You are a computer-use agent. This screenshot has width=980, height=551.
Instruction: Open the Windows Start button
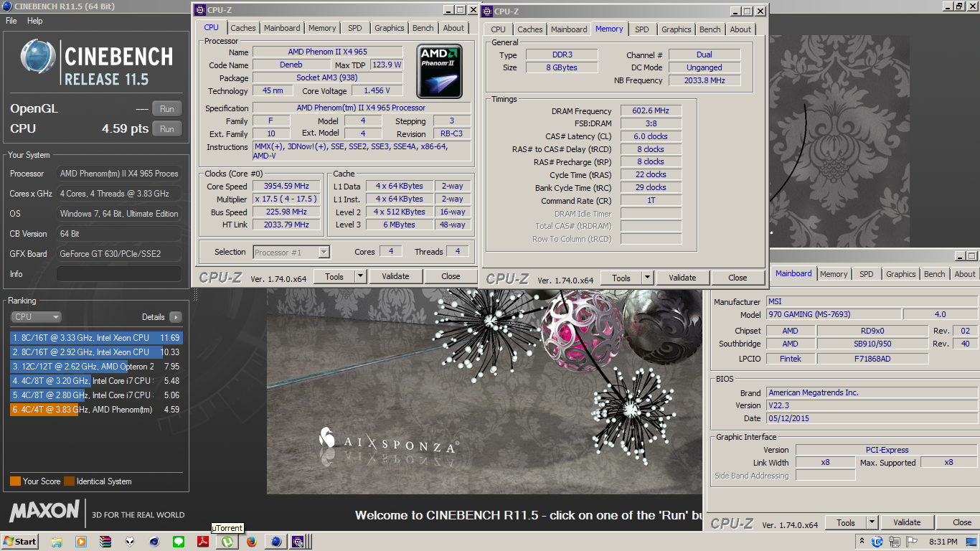click(20, 542)
